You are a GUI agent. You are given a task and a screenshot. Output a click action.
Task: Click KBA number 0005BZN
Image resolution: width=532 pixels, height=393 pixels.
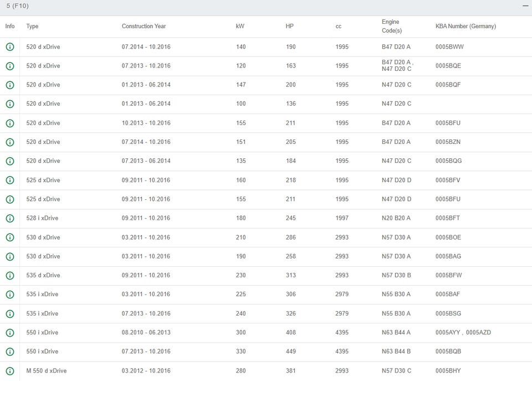click(x=448, y=142)
